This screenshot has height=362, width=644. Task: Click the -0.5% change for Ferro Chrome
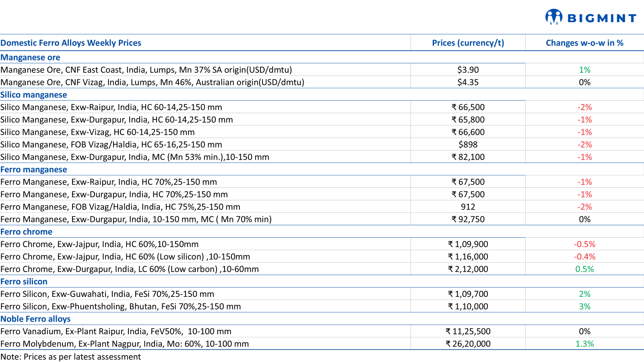coord(584,245)
